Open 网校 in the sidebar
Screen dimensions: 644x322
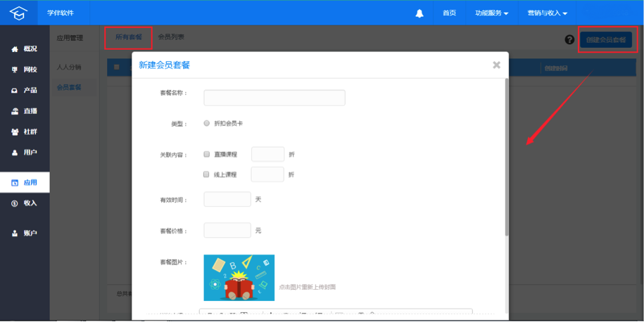point(25,70)
